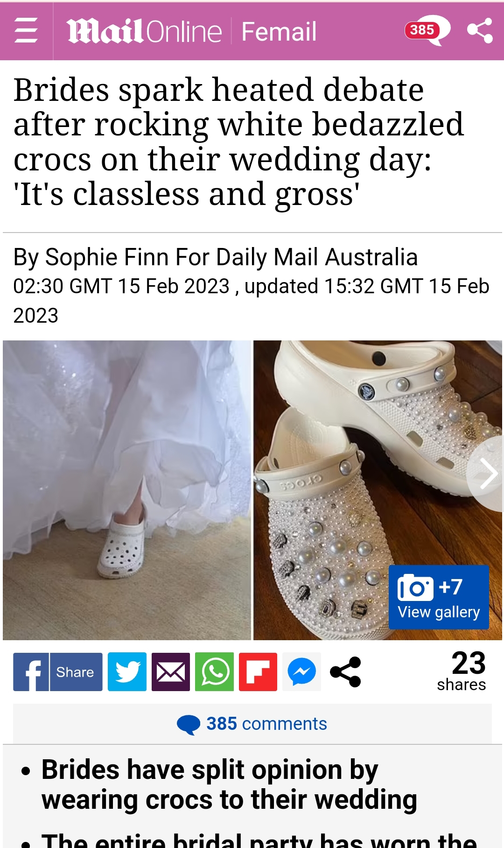
Task: Send the article via email icon
Action: coord(171,672)
